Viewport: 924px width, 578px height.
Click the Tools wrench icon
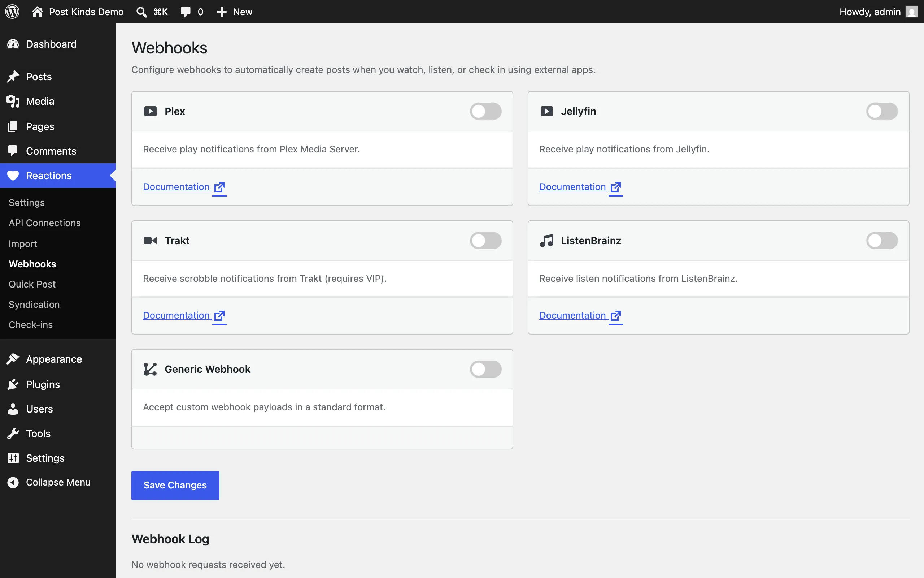coord(13,433)
